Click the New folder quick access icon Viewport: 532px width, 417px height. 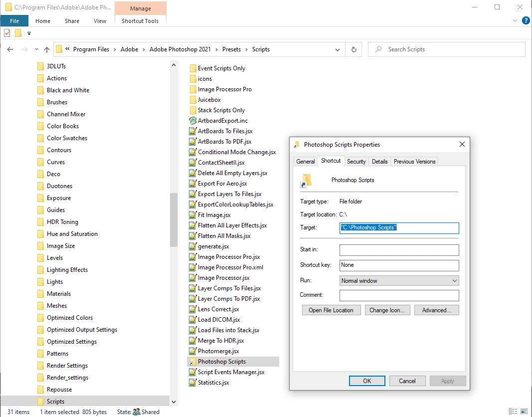click(x=18, y=33)
